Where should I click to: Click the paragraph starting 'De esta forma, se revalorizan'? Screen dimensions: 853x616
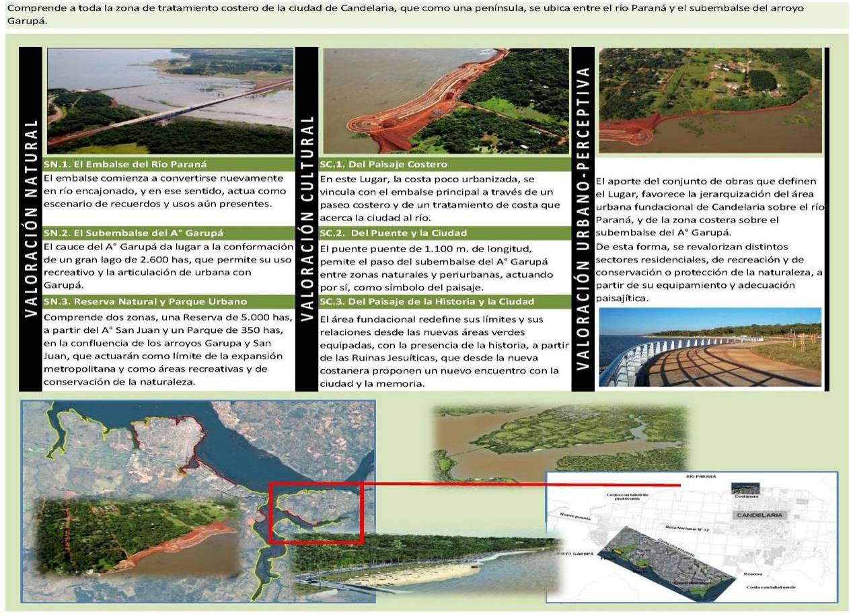click(709, 272)
